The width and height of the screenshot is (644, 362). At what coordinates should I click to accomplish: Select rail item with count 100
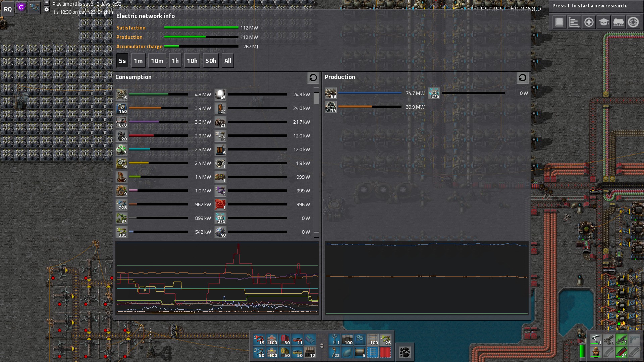pyautogui.click(x=373, y=340)
